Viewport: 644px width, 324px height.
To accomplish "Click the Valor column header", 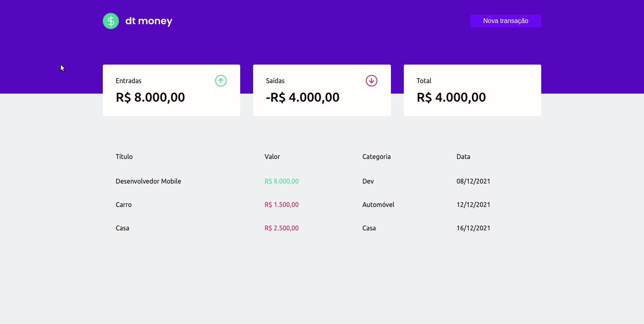I will tap(272, 157).
